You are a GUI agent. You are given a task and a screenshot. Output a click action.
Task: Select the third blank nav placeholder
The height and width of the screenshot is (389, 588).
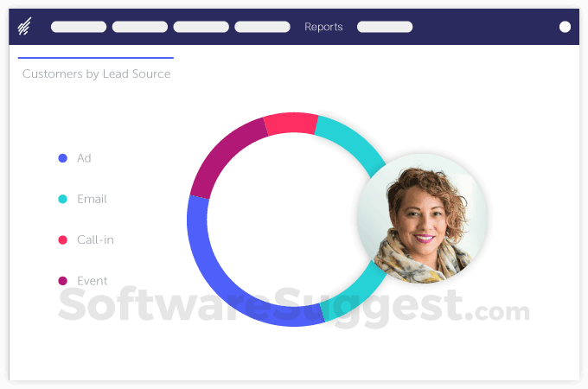pos(201,27)
